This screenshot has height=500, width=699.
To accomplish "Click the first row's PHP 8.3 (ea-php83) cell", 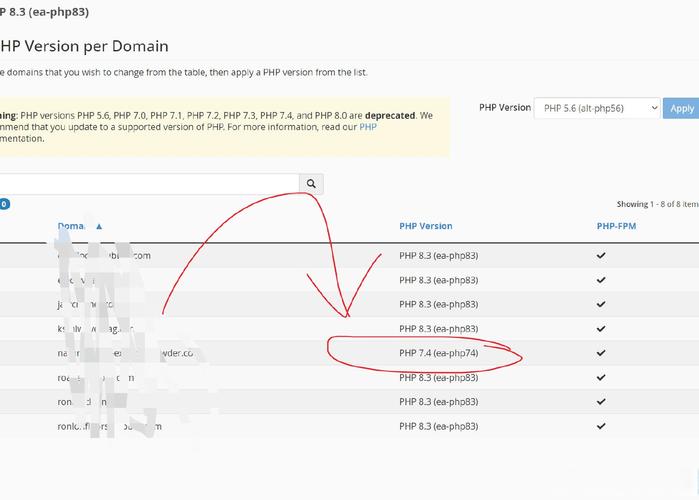I will (x=438, y=256).
